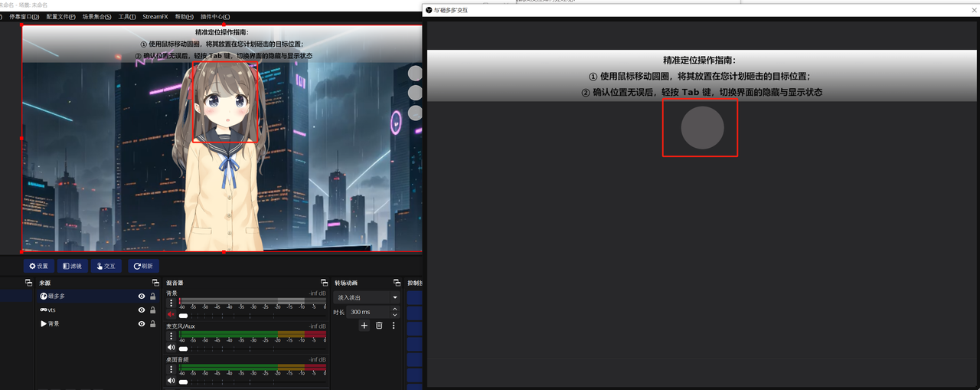
Task: Click the play icon of source 背景
Action: (44, 324)
